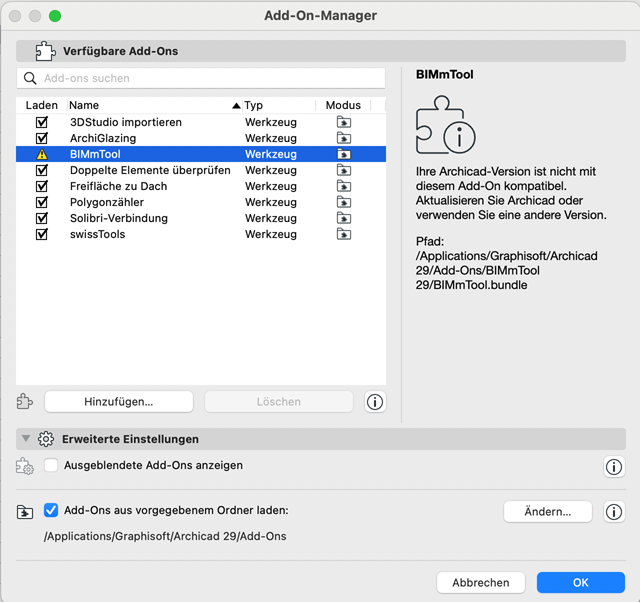Click the puzzle-gear icon beside hidden add-ons option
The width and height of the screenshot is (641, 603).
[25, 466]
